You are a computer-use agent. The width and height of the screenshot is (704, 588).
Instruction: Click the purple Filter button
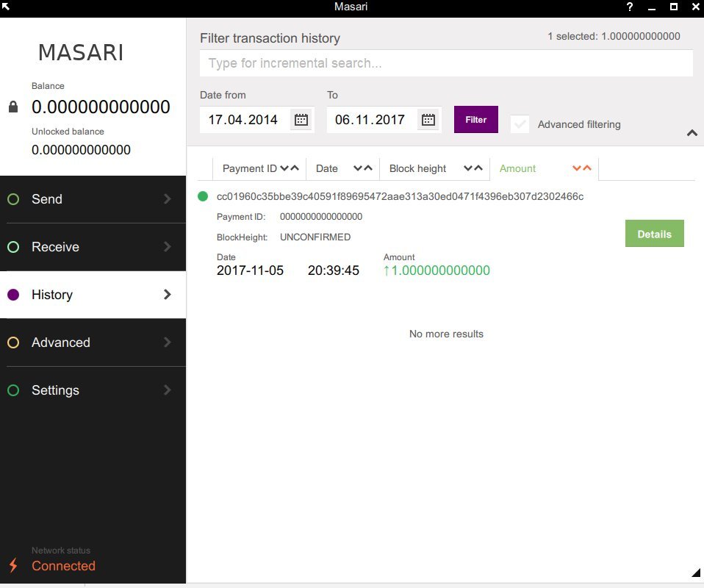[476, 120]
